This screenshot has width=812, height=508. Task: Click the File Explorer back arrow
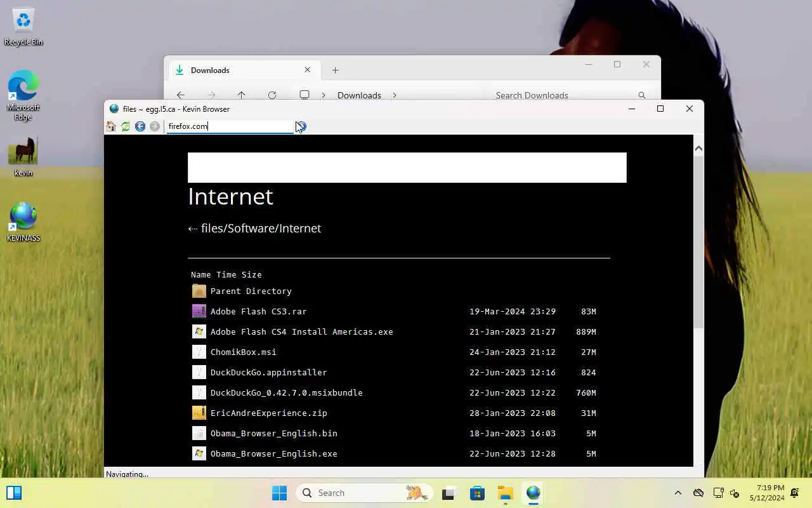click(181, 95)
